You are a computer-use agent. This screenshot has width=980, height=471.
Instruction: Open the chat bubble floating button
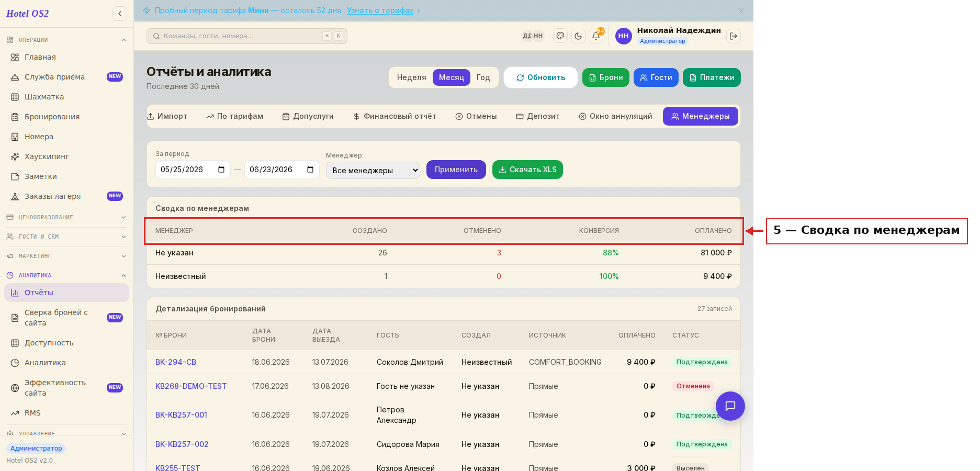(730, 406)
